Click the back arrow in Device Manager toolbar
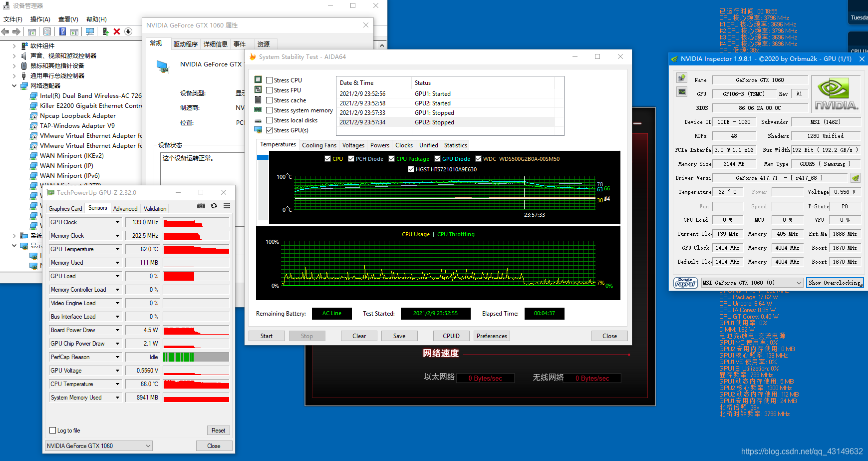 pyautogui.click(x=5, y=31)
